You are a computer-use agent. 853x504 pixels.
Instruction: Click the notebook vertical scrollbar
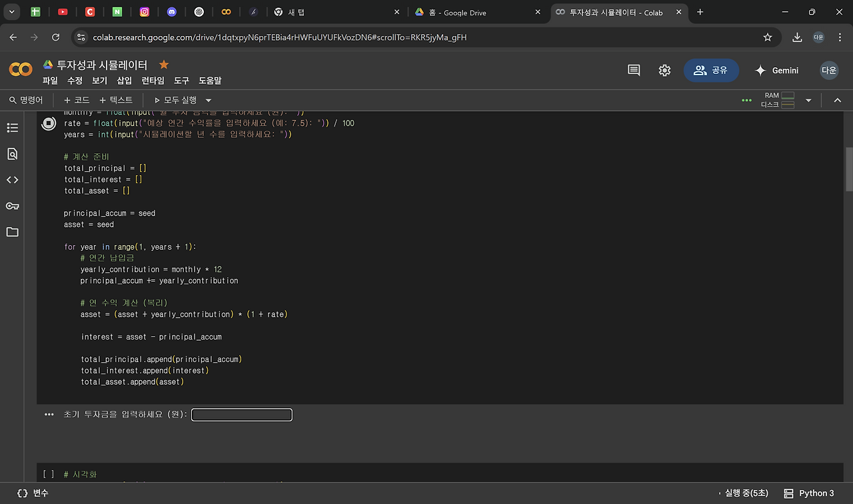point(849,170)
